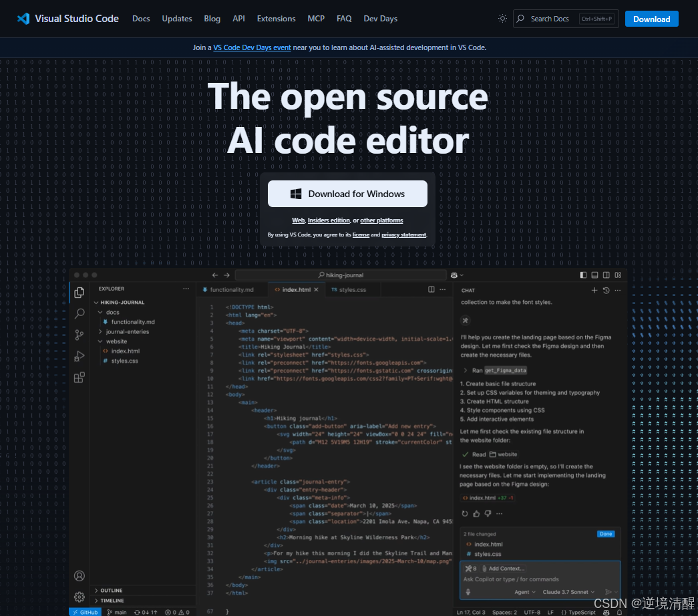This screenshot has width=698, height=616.
Task: Click the split editor icon
Action: [431, 289]
